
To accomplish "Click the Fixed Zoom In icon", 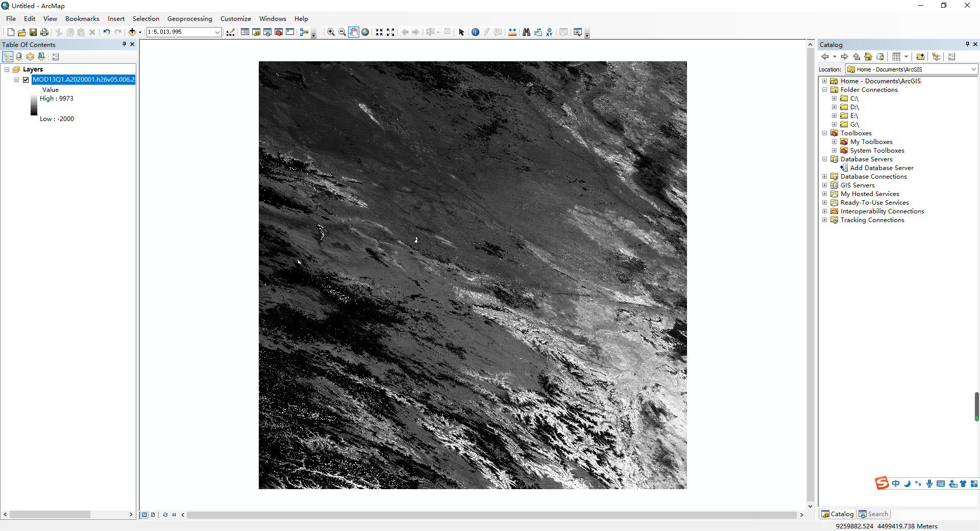I will (x=379, y=32).
